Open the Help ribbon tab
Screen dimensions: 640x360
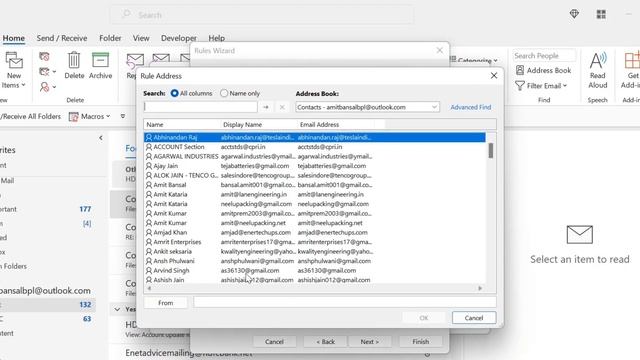(x=217, y=38)
